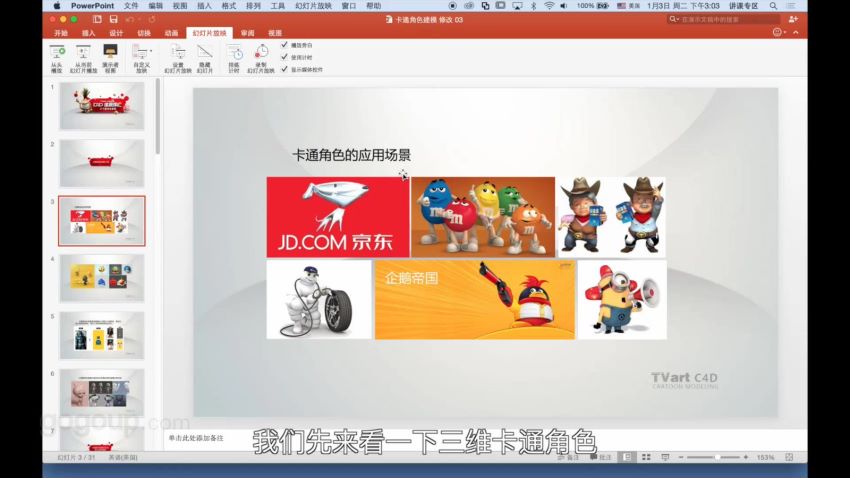Click Rehearse Timings (排练计时) icon
The width and height of the screenshot is (850, 478).
tap(234, 59)
